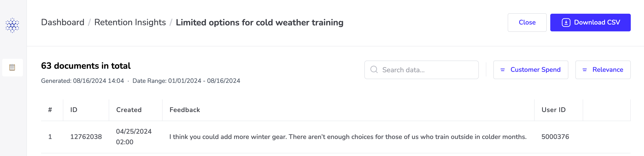644x156 pixels.
Task: Click the dotted snowflake app logo
Action: tap(12, 25)
